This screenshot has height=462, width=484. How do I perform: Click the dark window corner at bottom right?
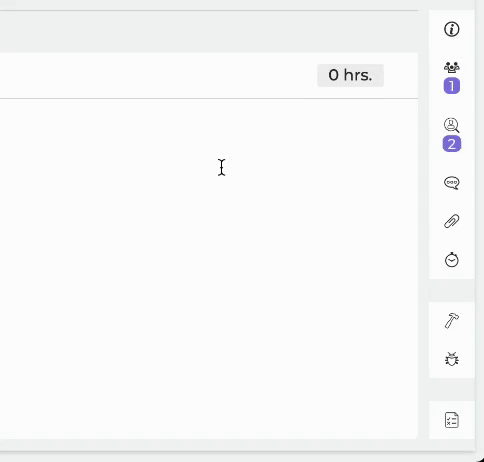coord(479,458)
